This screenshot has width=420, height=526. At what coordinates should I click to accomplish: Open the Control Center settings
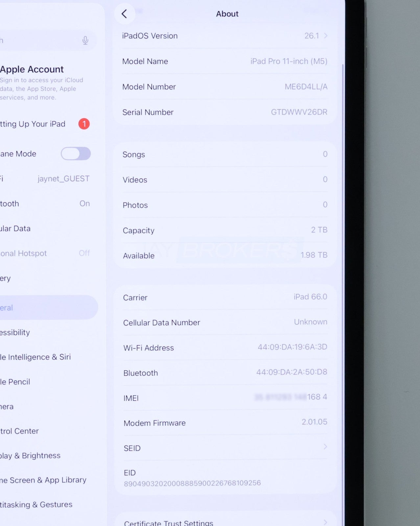[x=20, y=431]
